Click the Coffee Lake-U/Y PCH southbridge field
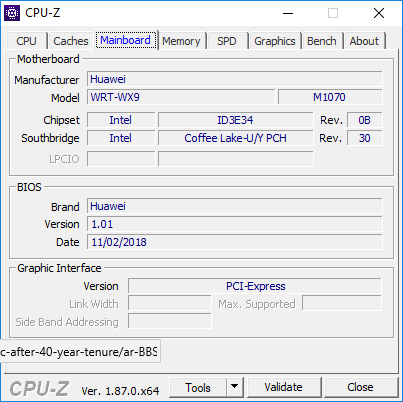The width and height of the screenshot is (403, 402). 235,138
